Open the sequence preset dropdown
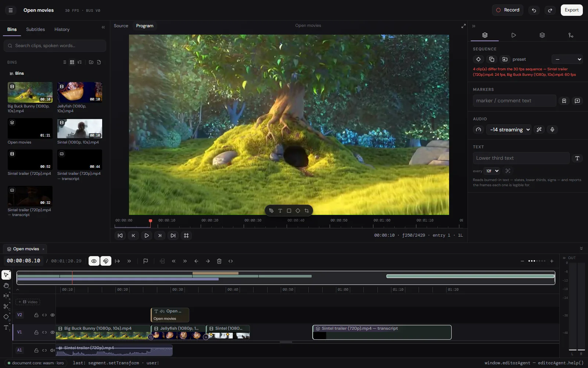Image resolution: width=588 pixels, height=368 pixels. pyautogui.click(x=567, y=59)
